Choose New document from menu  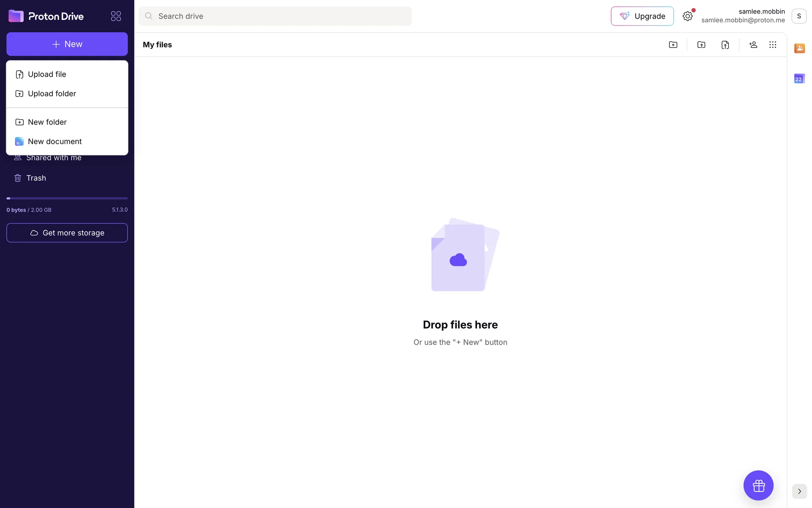coord(55,141)
